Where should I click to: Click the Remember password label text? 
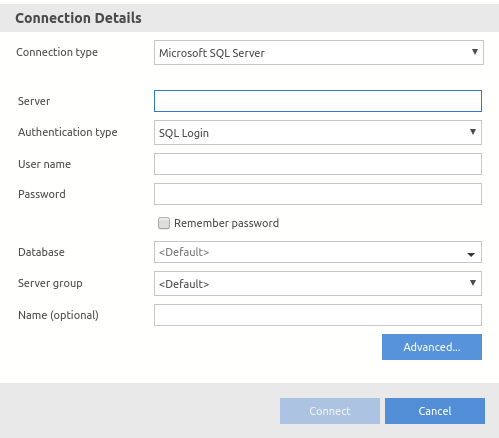[x=226, y=223]
